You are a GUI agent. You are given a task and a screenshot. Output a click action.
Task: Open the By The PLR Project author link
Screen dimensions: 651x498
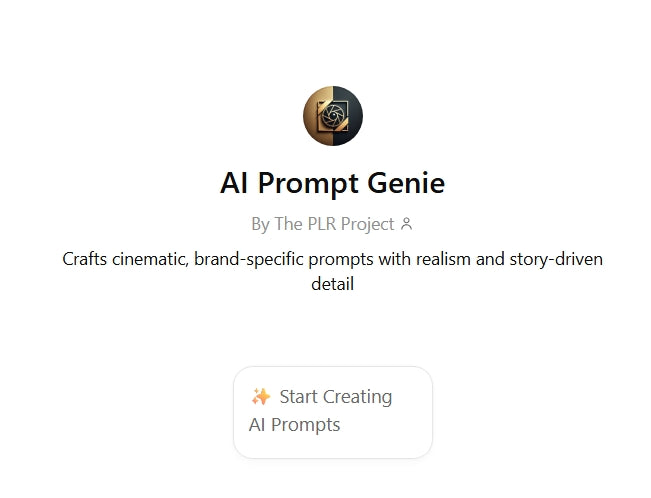(323, 224)
